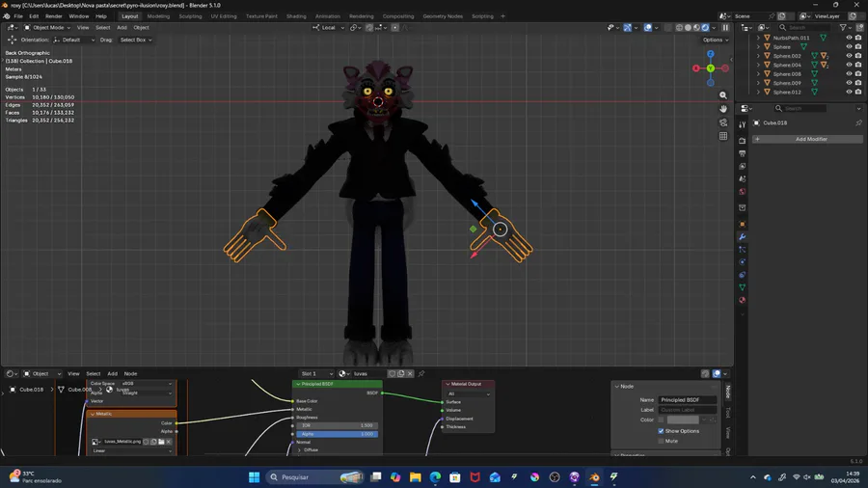The image size is (868, 488).
Task: Expand the NurbsPath.011 tree item
Action: tap(758, 38)
